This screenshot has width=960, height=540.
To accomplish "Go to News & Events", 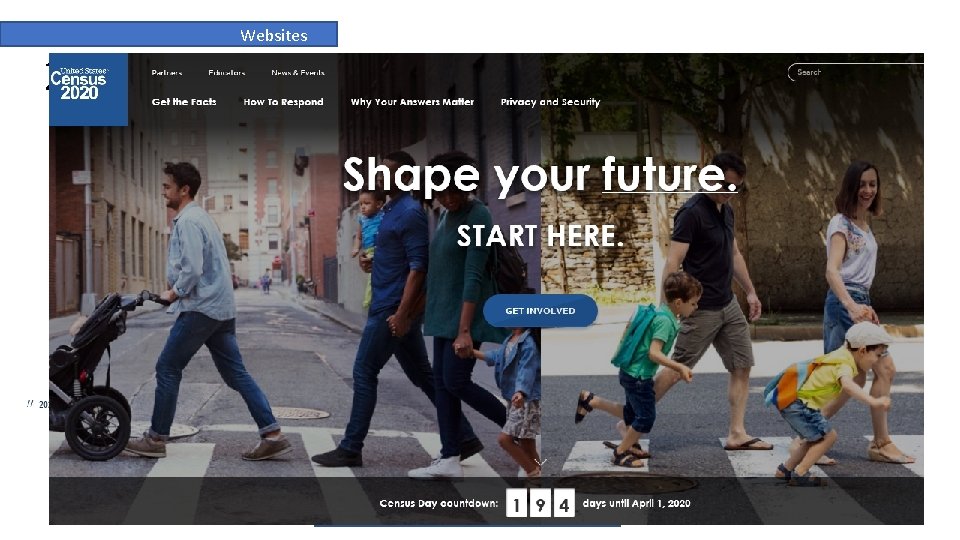I will 298,72.
